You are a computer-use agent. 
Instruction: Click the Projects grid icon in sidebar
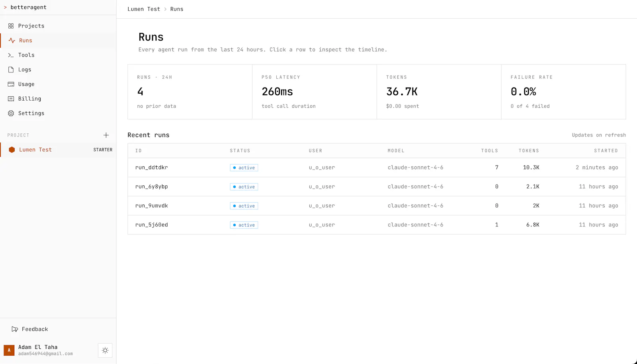click(x=11, y=26)
